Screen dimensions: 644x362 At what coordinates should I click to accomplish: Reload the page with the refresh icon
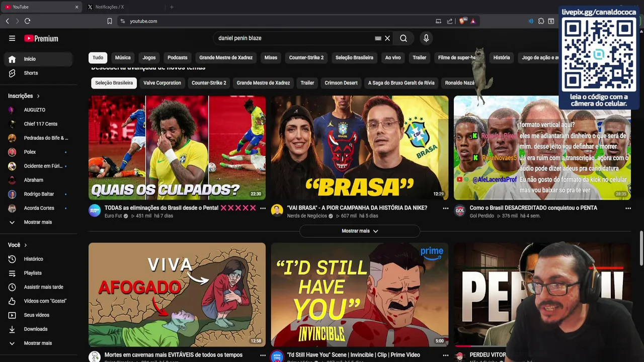click(28, 21)
